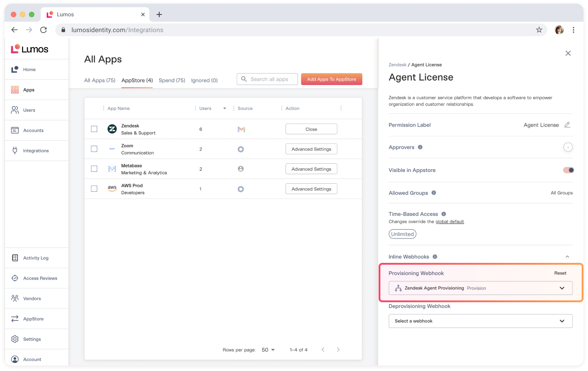Click the Search all apps field
This screenshot has height=371, width=588.
(x=267, y=79)
